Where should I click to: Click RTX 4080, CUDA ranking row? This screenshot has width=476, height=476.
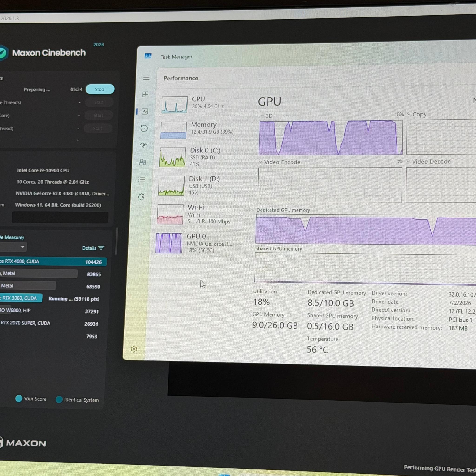[53, 262]
